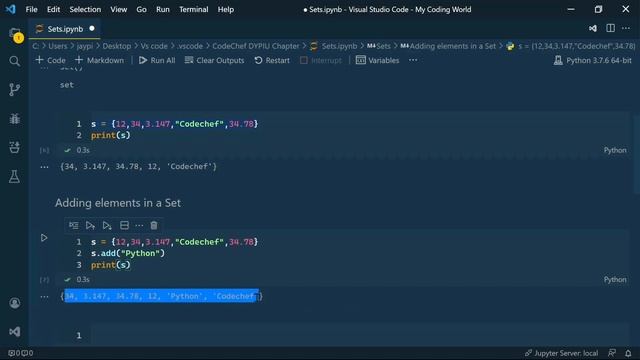
Task: Open output options ellipsis for first set output
Action: pos(44,167)
